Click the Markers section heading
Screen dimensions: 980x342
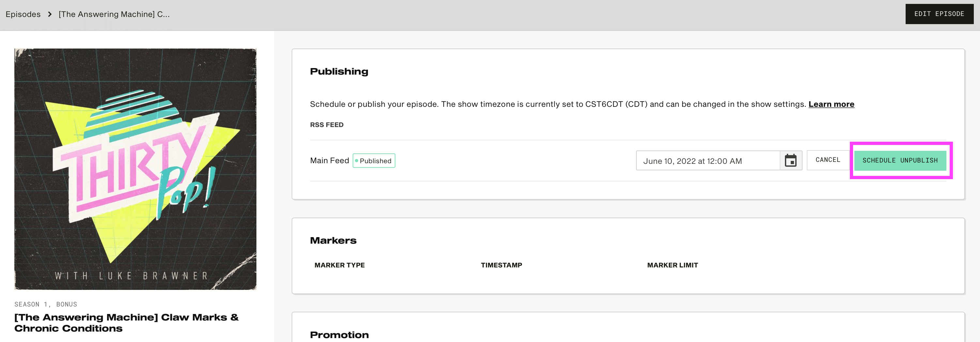coord(333,240)
